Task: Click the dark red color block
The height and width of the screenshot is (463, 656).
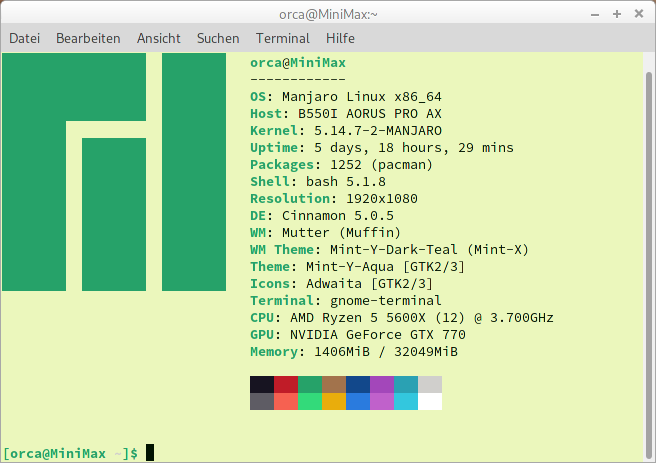Action: [286, 384]
